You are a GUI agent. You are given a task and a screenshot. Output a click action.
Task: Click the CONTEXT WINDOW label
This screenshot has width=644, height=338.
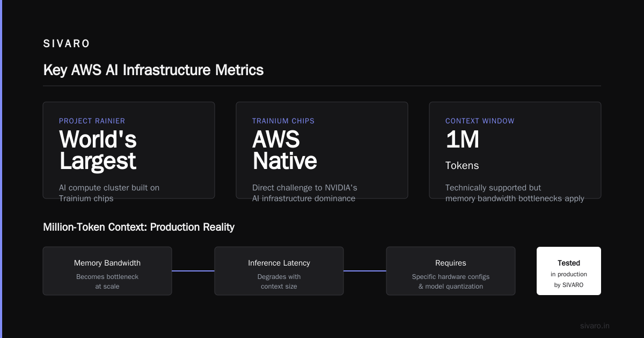click(x=480, y=121)
